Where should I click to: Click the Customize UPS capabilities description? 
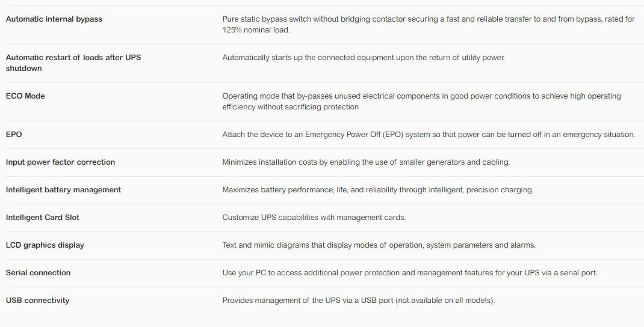coord(314,218)
